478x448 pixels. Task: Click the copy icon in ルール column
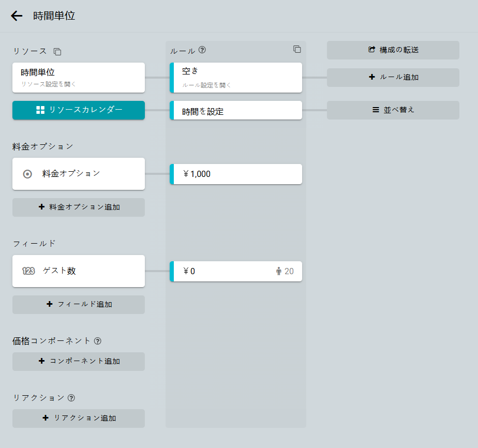click(x=297, y=49)
